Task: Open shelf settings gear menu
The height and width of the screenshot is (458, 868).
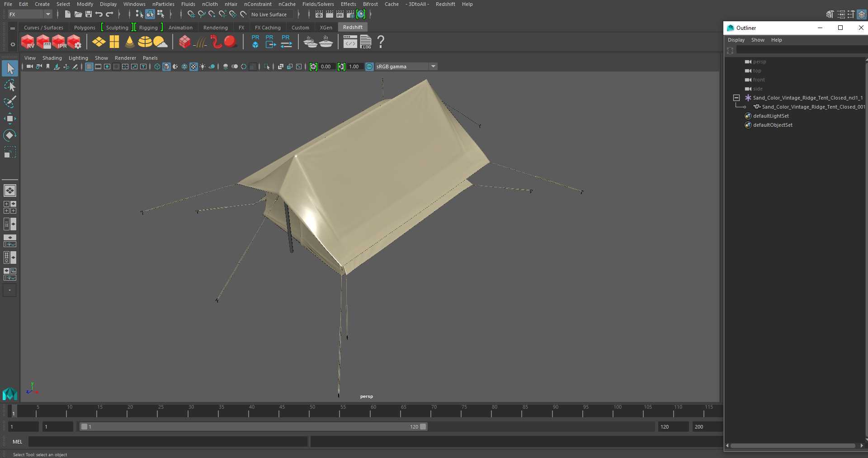Action: [13, 44]
